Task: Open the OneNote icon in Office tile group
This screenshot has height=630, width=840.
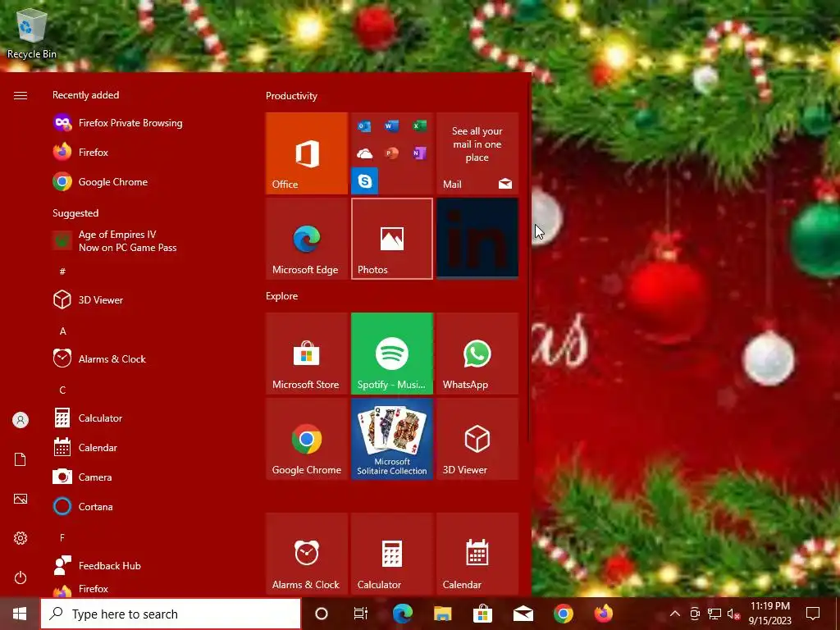Action: (419, 153)
